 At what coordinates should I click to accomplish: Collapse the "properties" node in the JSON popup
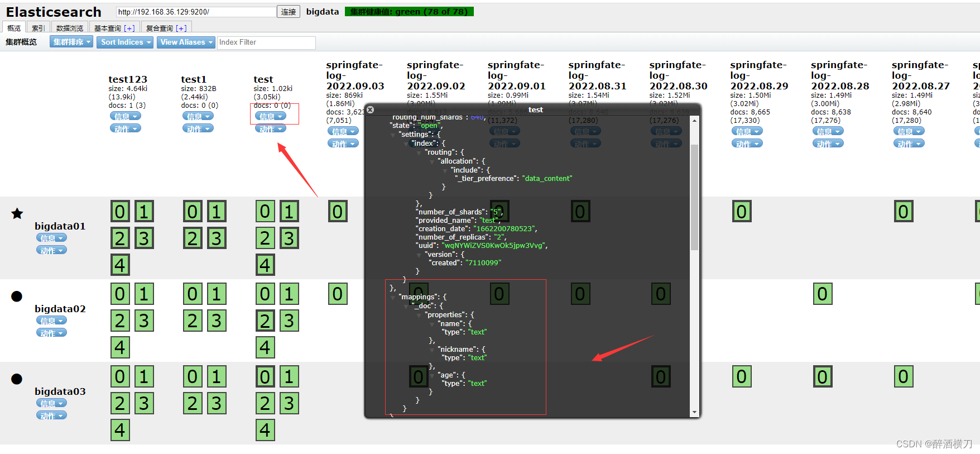click(419, 315)
